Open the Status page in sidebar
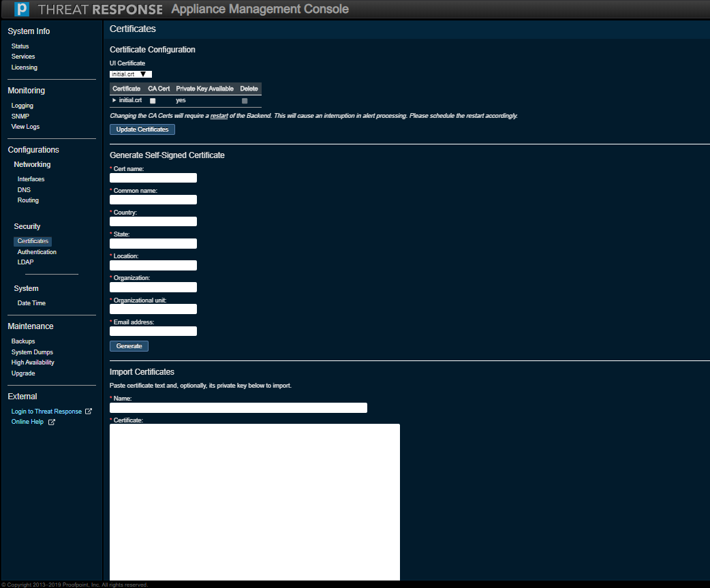The width and height of the screenshot is (710, 588). [x=20, y=46]
